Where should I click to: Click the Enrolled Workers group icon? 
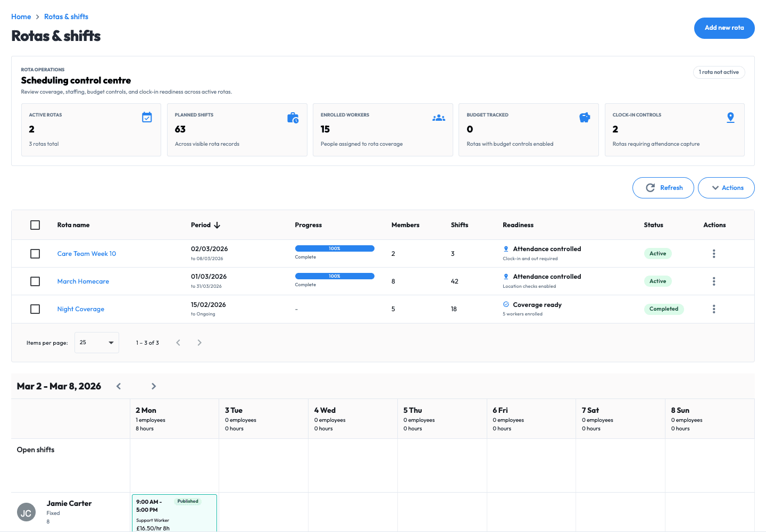click(439, 118)
